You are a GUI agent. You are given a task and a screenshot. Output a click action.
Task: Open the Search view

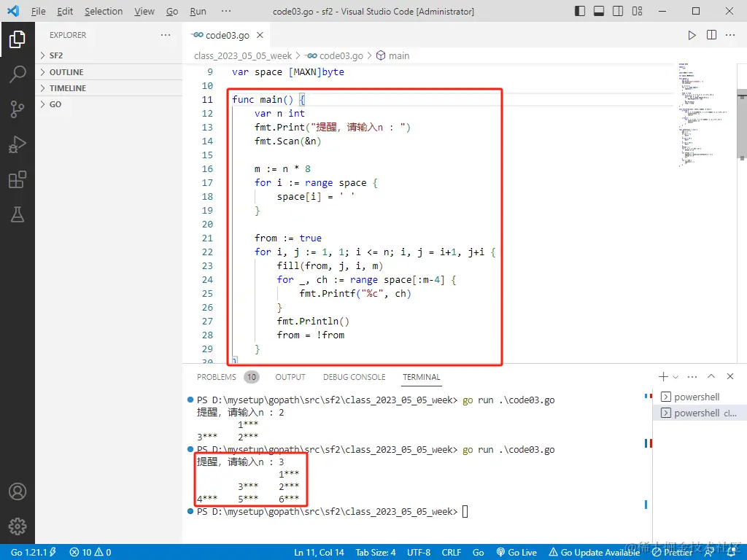pos(18,74)
